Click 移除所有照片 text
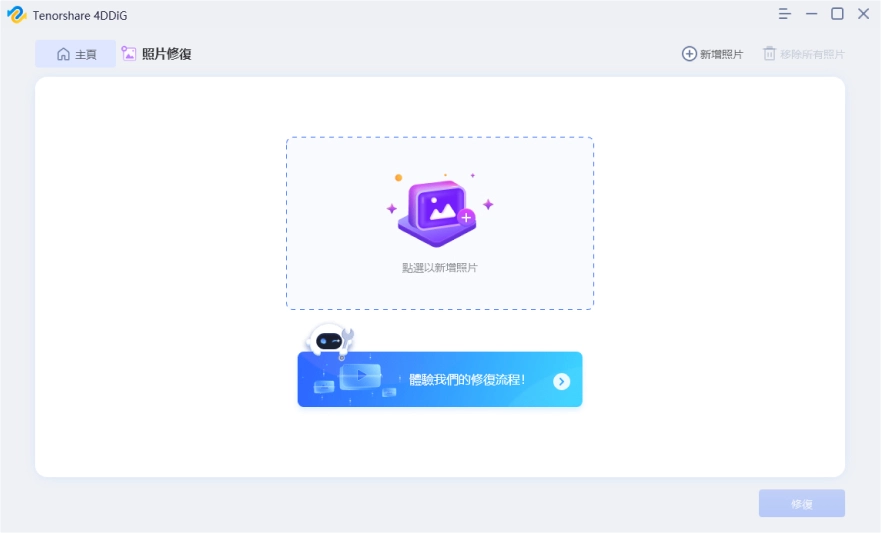881x533 pixels. click(812, 54)
